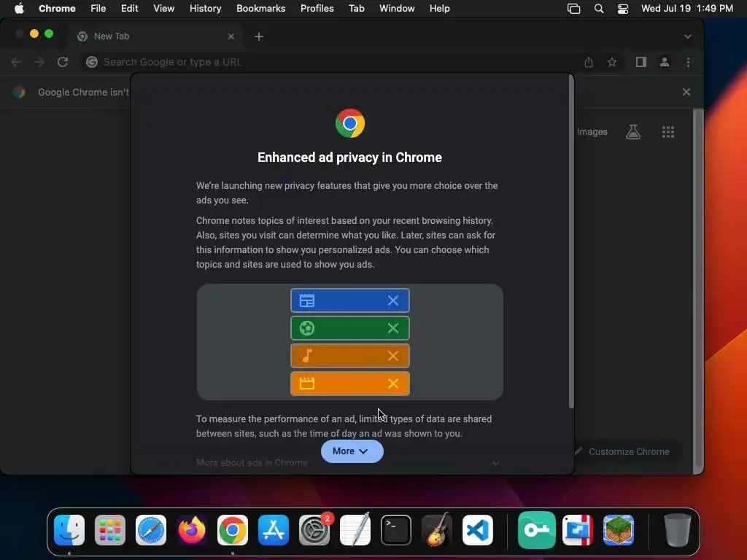Close the New Tab tab
Image resolution: width=747 pixels, height=560 pixels.
click(x=231, y=36)
